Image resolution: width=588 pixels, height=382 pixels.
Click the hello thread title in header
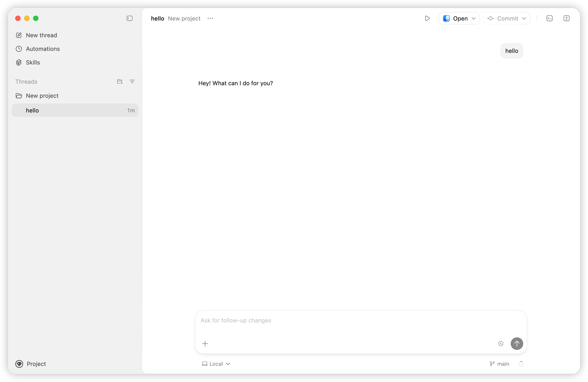coord(158,18)
